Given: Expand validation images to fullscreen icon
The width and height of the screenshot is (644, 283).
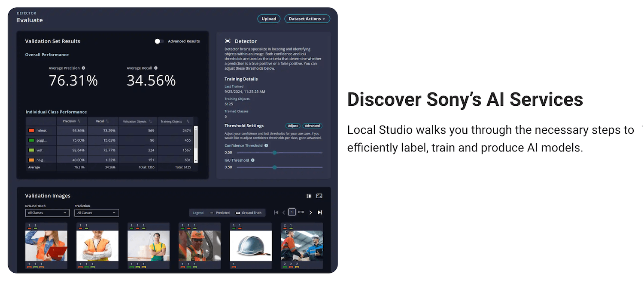Looking at the screenshot, I should [319, 196].
